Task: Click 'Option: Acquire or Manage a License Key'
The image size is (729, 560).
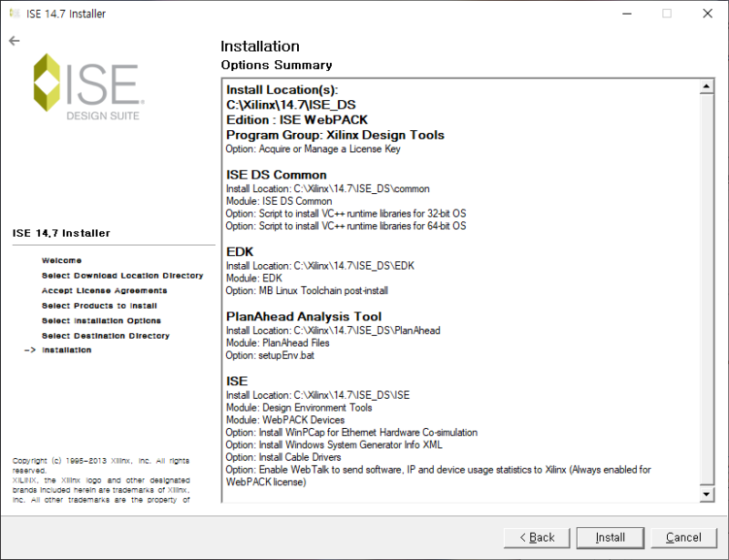Action: (313, 148)
